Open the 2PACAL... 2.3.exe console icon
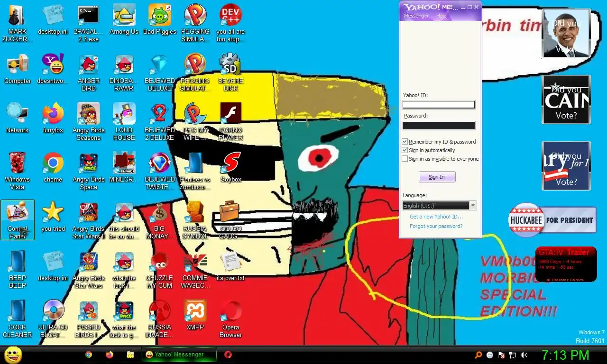607x364 pixels. (89, 23)
